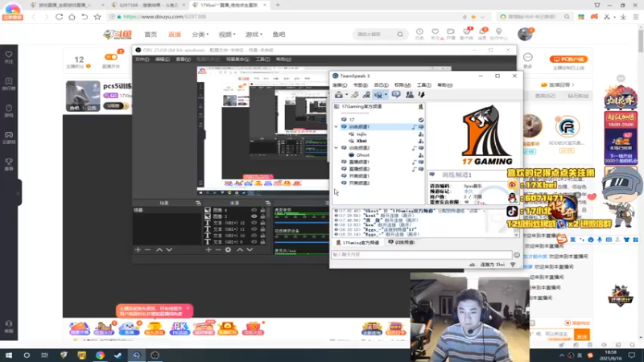Open TeamSpeak 权限 menu
This screenshot has height=362, width=644.
pos(402,85)
